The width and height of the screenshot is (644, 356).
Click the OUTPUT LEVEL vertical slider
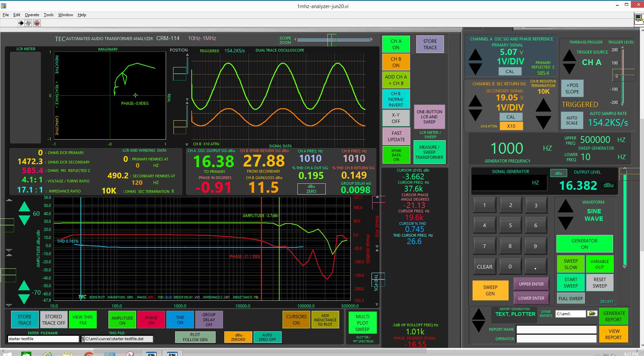(x=624, y=217)
